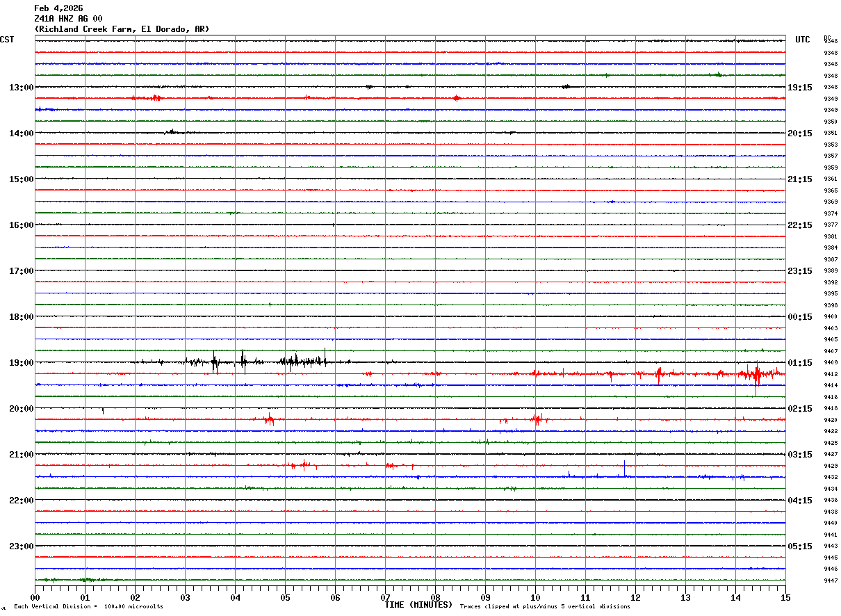Click the "19:00" CST row label
Screen dimensions: 841x616
coord(22,363)
